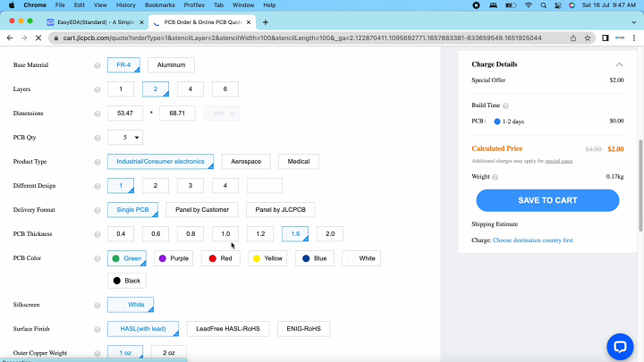This screenshot has width=644, height=362.
Task: Select White silkscreen option
Action: (x=131, y=305)
